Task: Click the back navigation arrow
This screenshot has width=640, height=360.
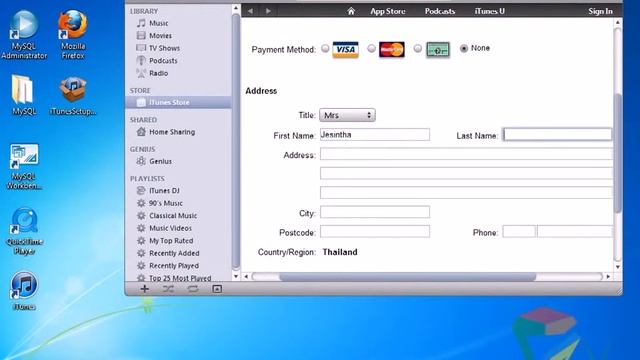Action: [x=250, y=11]
